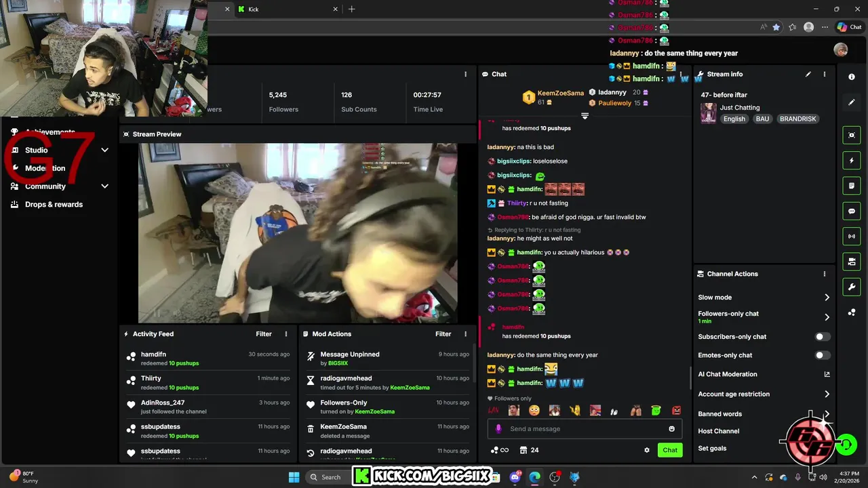Click the three-dots cluster icon in right sidebar
This screenshot has width=868, height=488.
coord(852,312)
